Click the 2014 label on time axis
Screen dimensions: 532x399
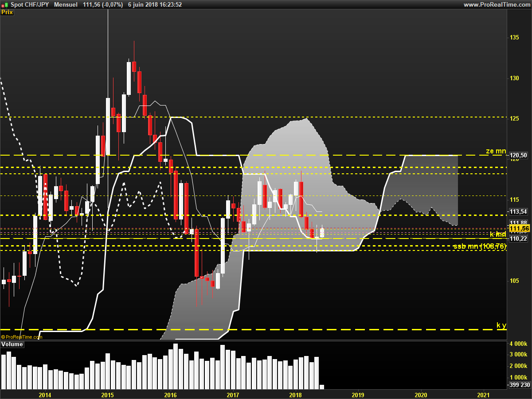tap(45, 395)
